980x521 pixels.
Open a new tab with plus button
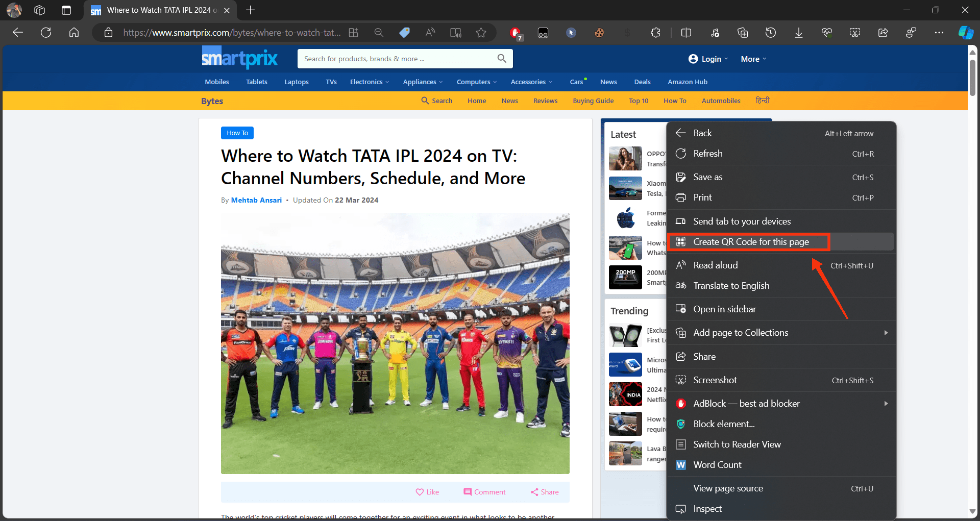coord(250,10)
